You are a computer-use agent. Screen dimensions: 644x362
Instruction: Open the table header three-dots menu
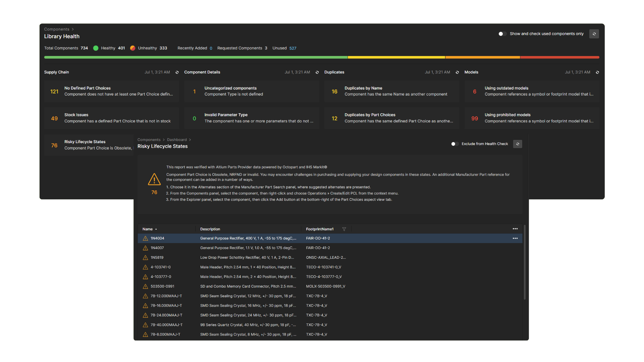point(515,229)
